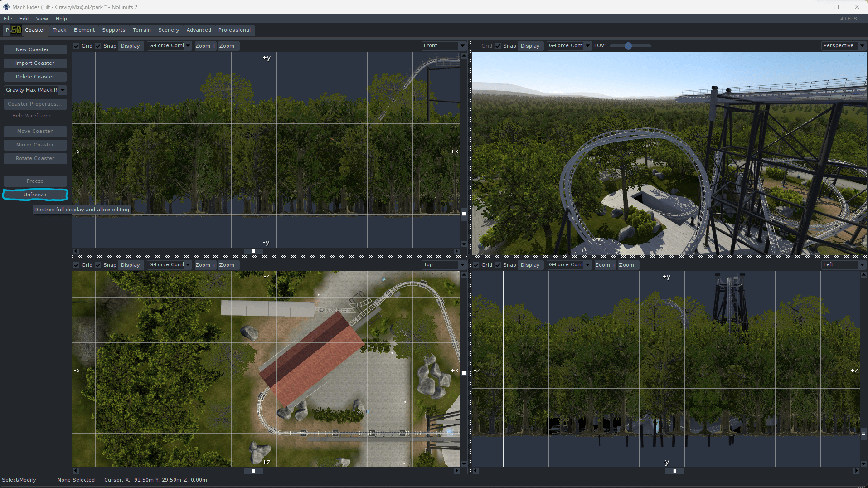
Task: Switch to the Advanced tab
Action: [199, 30]
